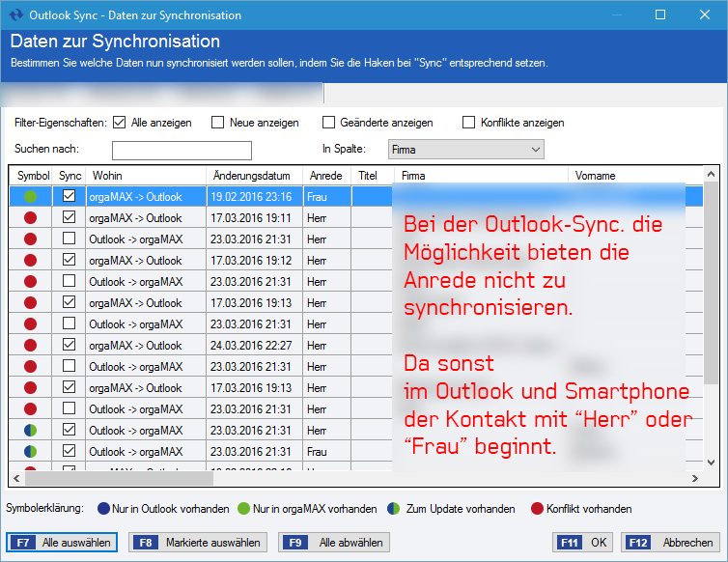Enable 'Konflikte anzeigen' filter checkbox
This screenshot has height=562, width=728.
(469, 123)
